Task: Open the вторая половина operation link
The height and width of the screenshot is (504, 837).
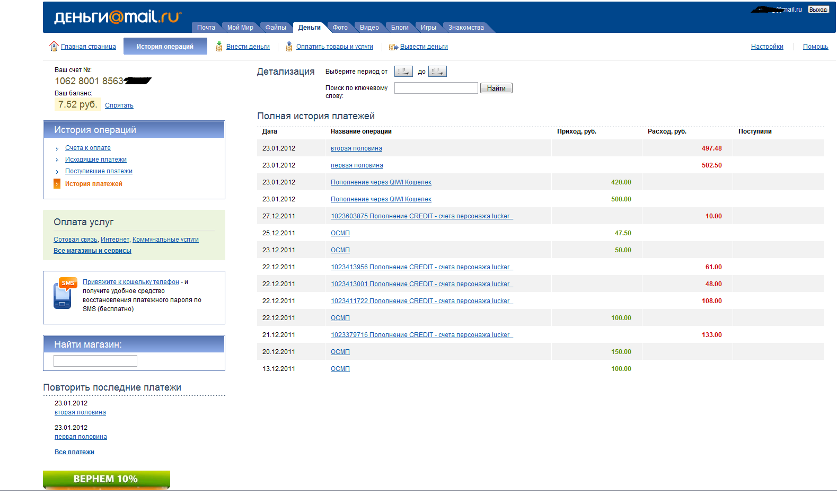Action: [356, 148]
